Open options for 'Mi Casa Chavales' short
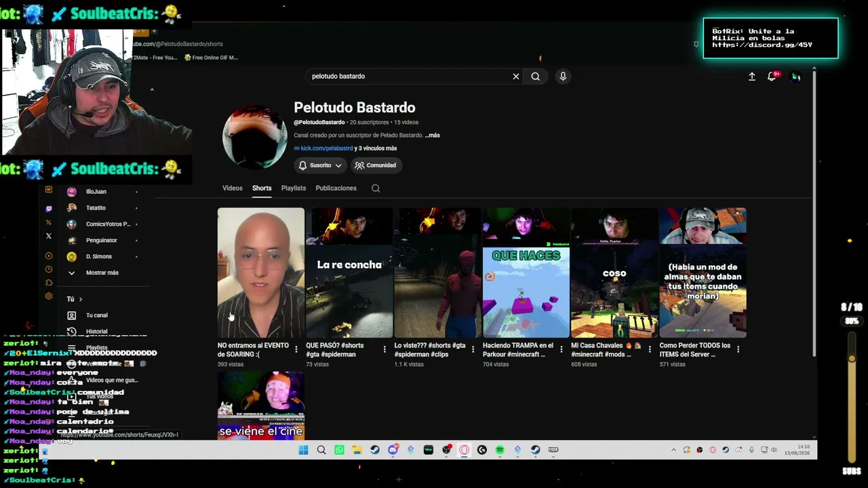 pyautogui.click(x=650, y=349)
